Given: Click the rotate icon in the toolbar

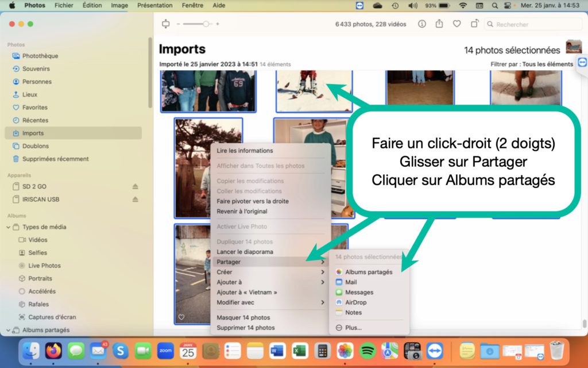Looking at the screenshot, I should point(474,24).
